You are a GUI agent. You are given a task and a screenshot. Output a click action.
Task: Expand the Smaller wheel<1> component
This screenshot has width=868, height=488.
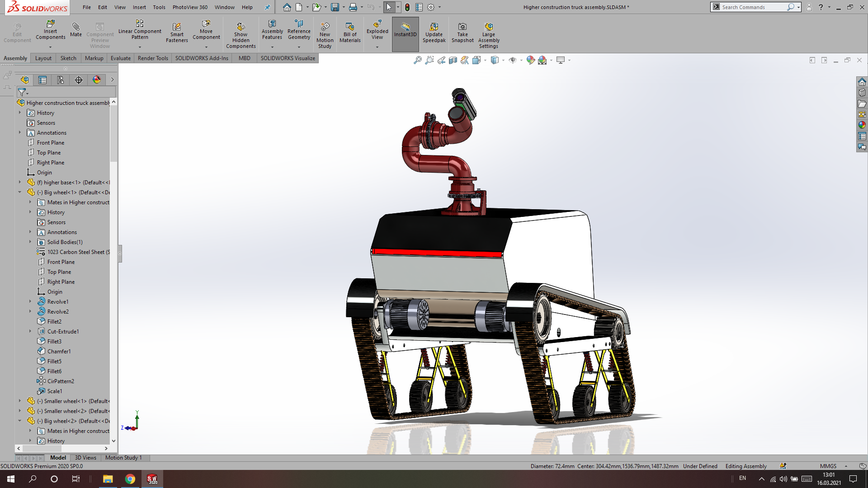(x=20, y=401)
